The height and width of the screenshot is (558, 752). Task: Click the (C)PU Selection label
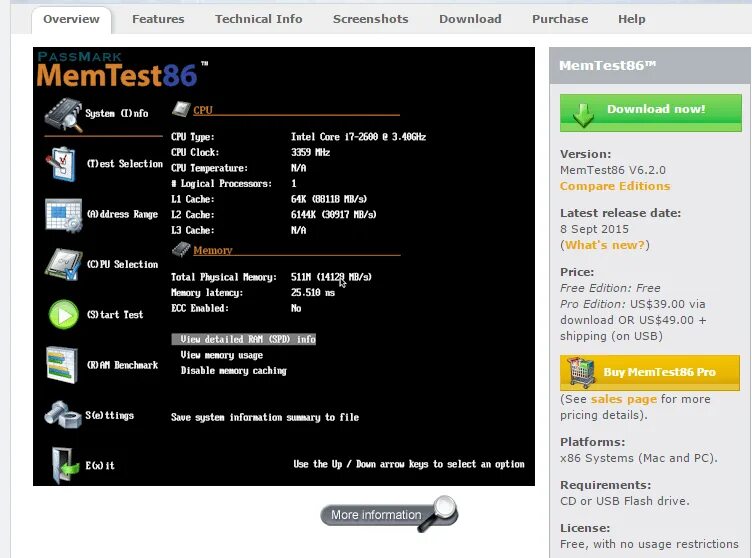[x=122, y=264]
